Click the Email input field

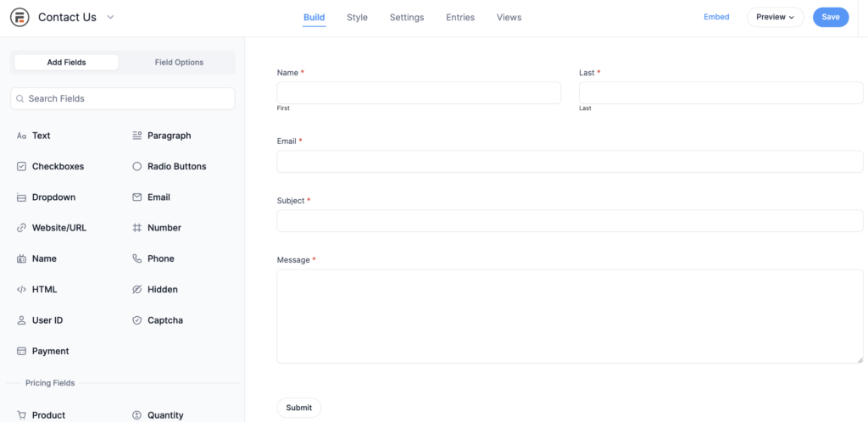tap(570, 162)
